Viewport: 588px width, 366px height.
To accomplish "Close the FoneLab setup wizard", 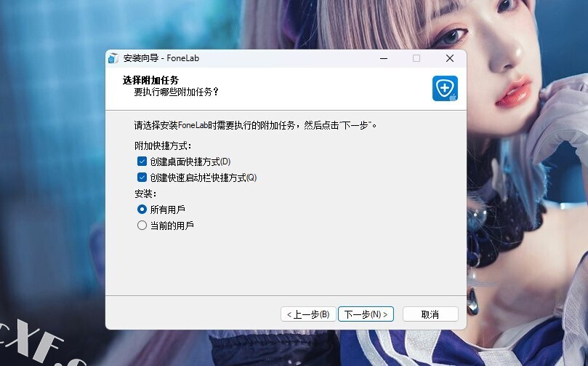I will click(x=450, y=58).
